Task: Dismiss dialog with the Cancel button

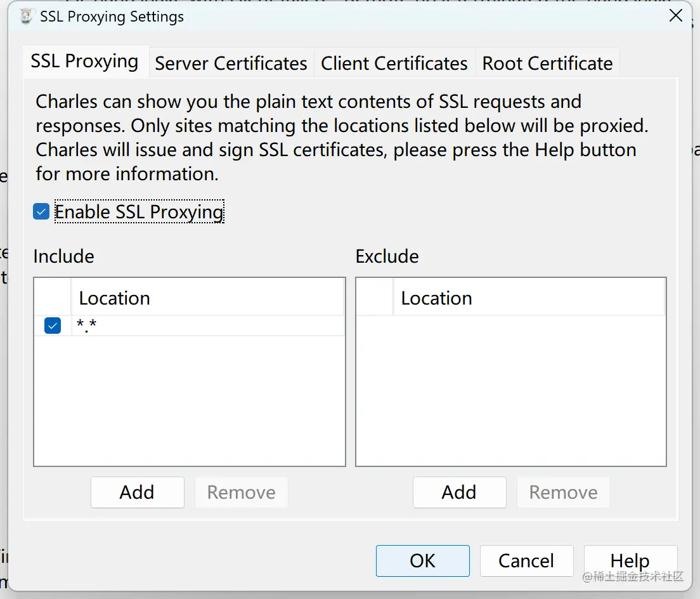Action: point(527,560)
